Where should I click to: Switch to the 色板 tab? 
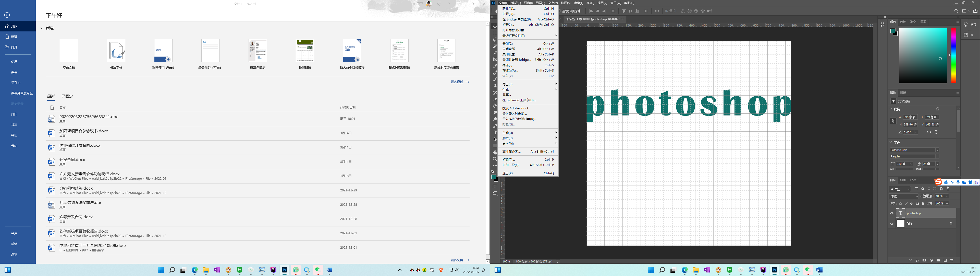903,22
